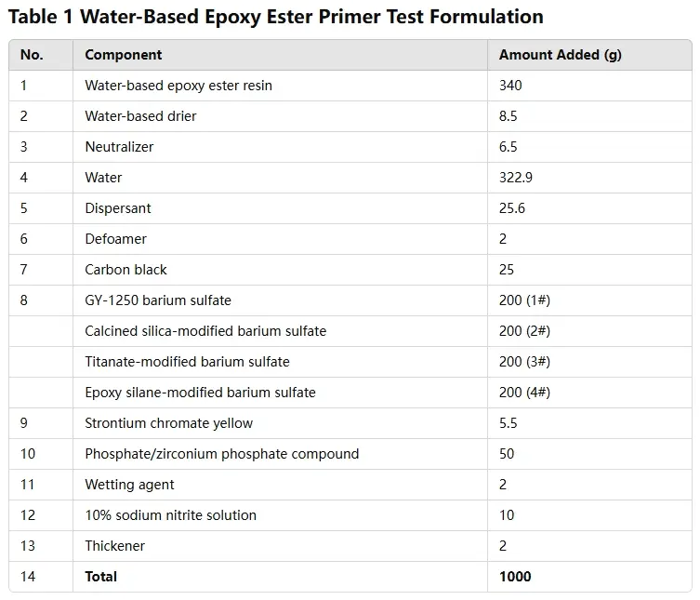Click the "Defoamer" row label
Screen dimensions: 700x600
[x=115, y=239]
